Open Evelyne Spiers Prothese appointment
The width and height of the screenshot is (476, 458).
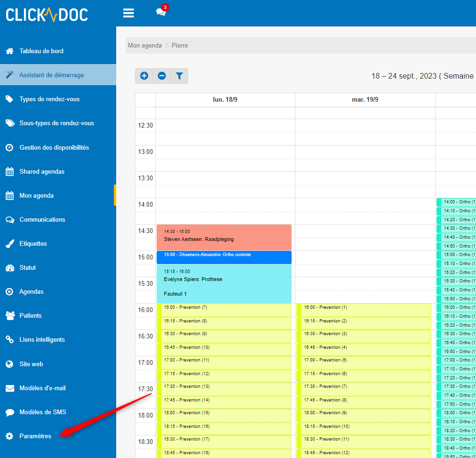[224, 284]
